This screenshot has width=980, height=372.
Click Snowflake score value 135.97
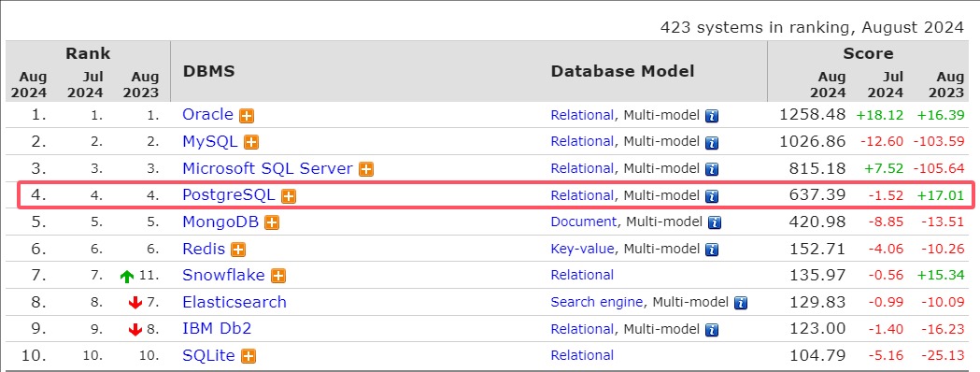point(818,275)
